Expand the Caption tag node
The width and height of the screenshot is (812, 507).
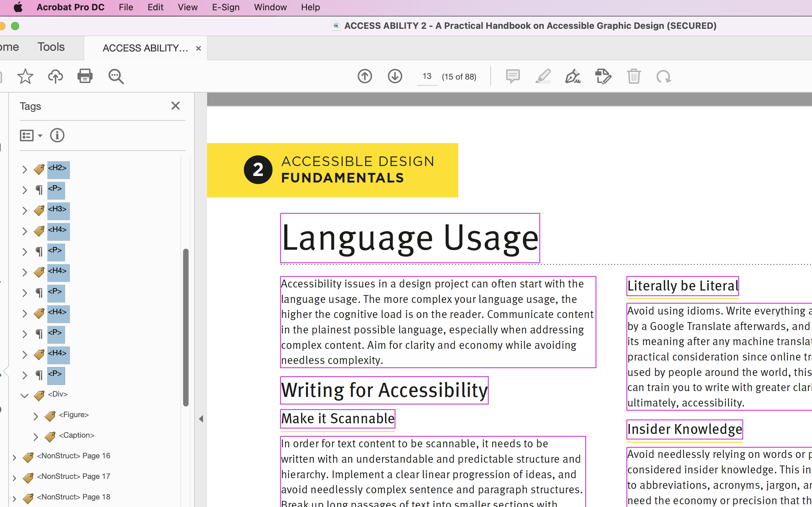[35, 437]
